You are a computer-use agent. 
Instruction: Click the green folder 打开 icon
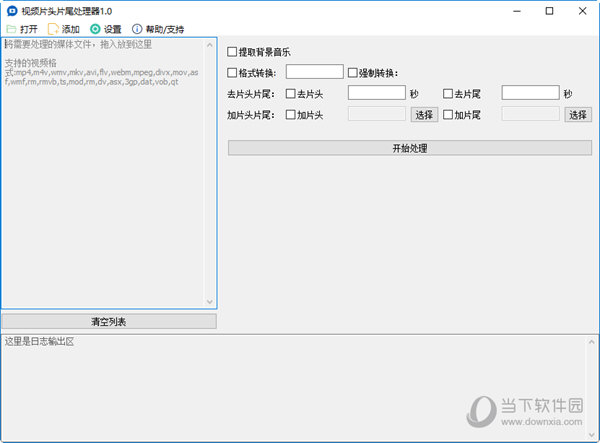tap(11, 29)
